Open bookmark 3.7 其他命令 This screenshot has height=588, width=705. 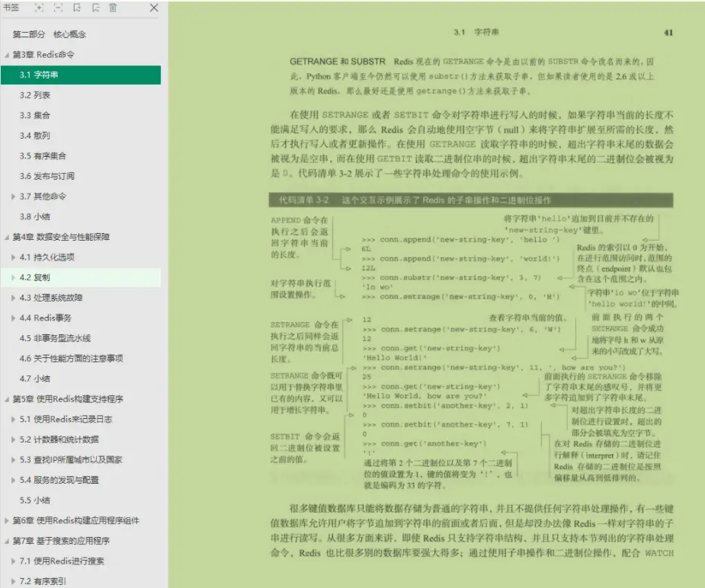click(43, 197)
